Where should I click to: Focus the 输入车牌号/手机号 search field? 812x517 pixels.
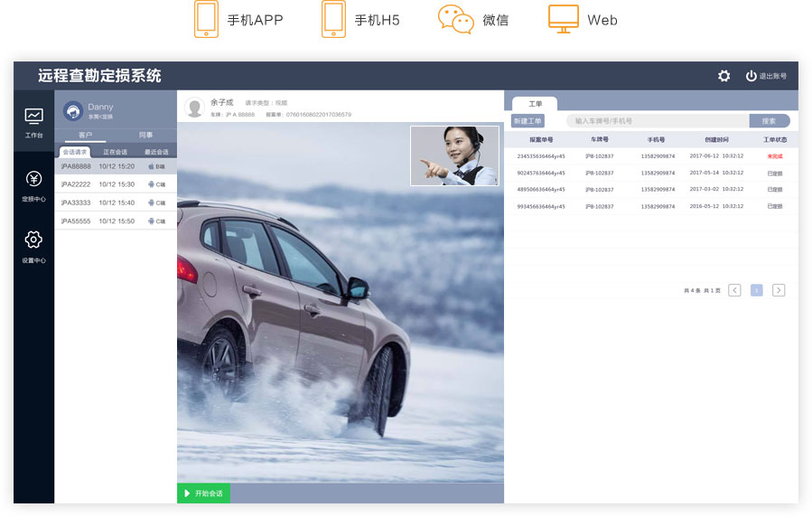[658, 121]
